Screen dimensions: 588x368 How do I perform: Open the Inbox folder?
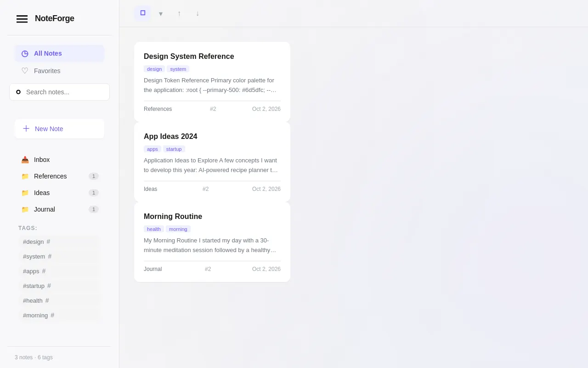tap(60, 160)
